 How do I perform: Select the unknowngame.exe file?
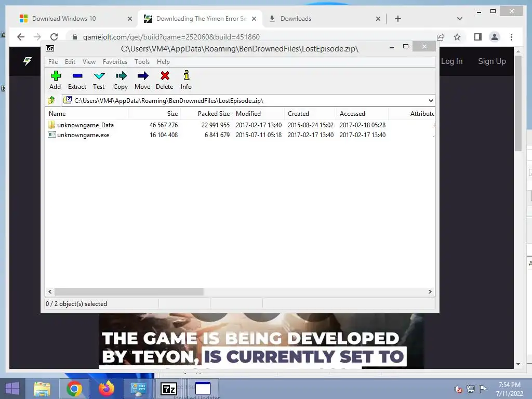pyautogui.click(x=240, y=135)
